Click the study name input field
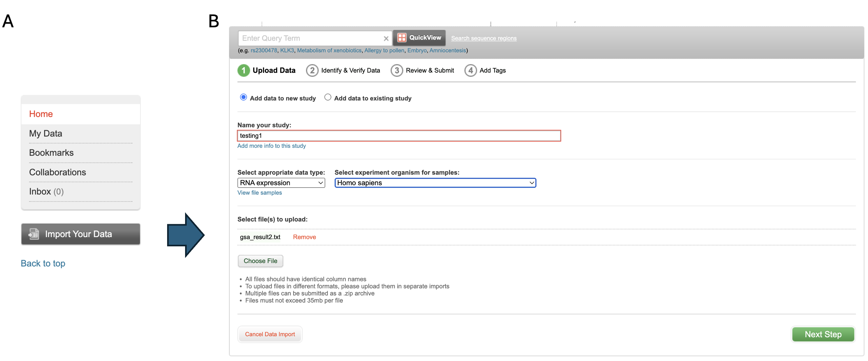Image resolution: width=868 pixels, height=361 pixels. (399, 136)
